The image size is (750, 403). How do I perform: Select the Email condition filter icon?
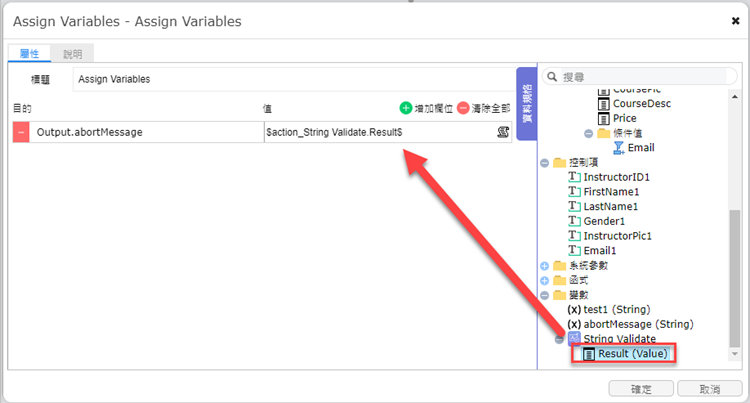coord(618,148)
